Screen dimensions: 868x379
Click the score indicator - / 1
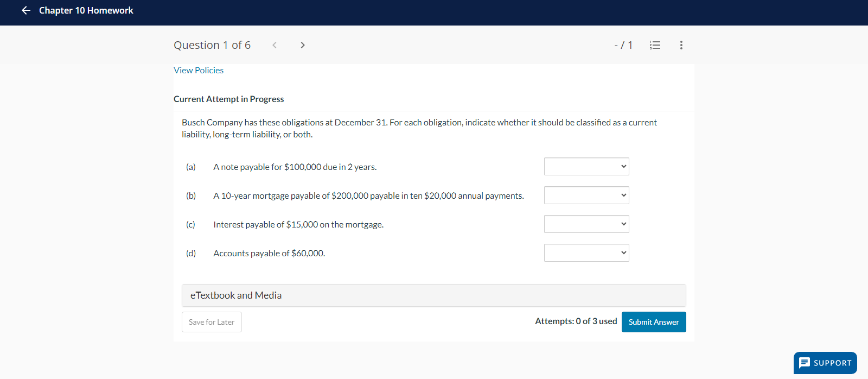(623, 45)
